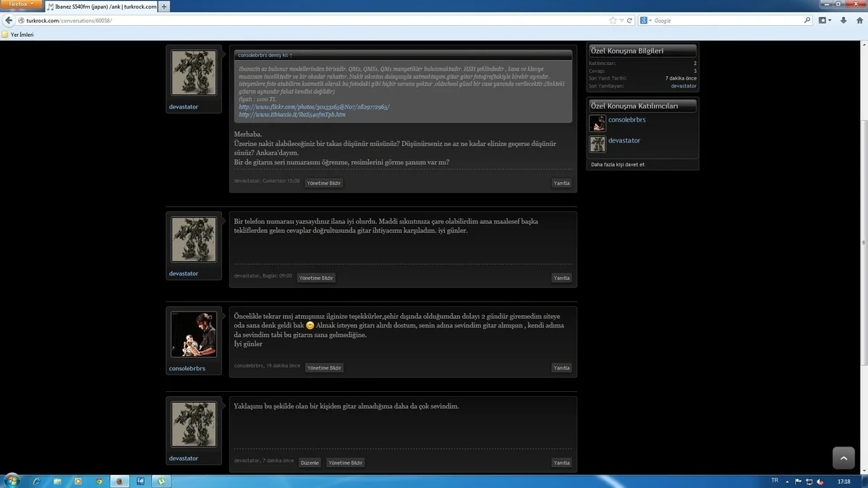Click Daha fazla kişi davet et

(x=618, y=165)
